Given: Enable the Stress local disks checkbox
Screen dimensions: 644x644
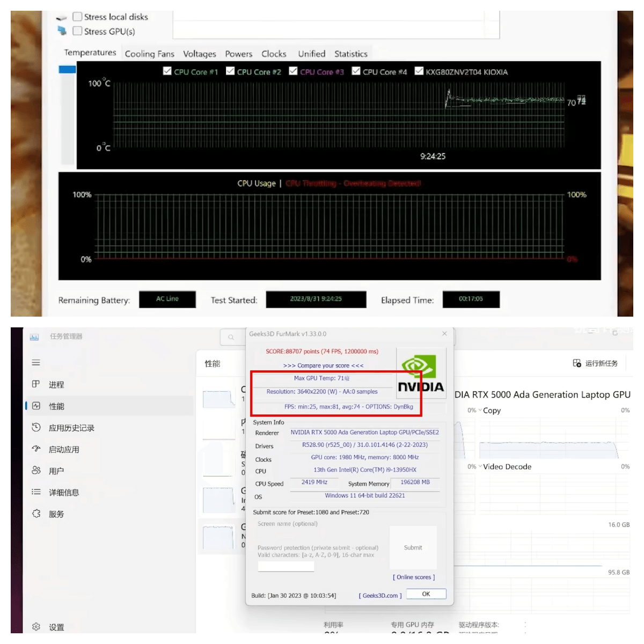Looking at the screenshot, I should [77, 17].
